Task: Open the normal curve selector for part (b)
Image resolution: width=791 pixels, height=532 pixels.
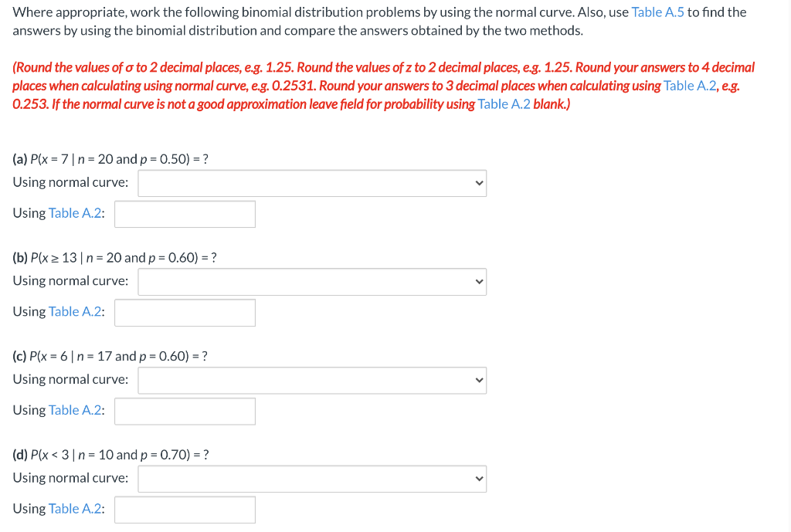Action: point(309,281)
